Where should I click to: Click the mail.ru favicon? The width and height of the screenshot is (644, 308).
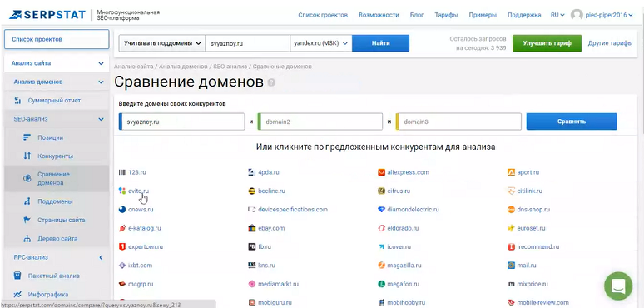click(512, 266)
